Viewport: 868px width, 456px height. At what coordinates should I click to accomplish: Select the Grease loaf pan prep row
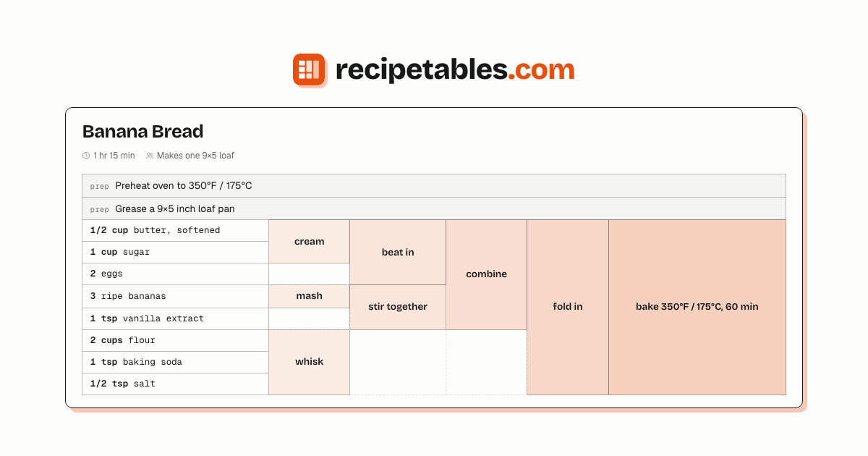coord(434,209)
